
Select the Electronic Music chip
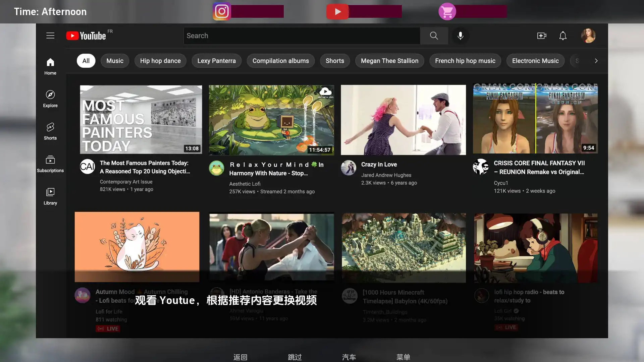coord(535,61)
